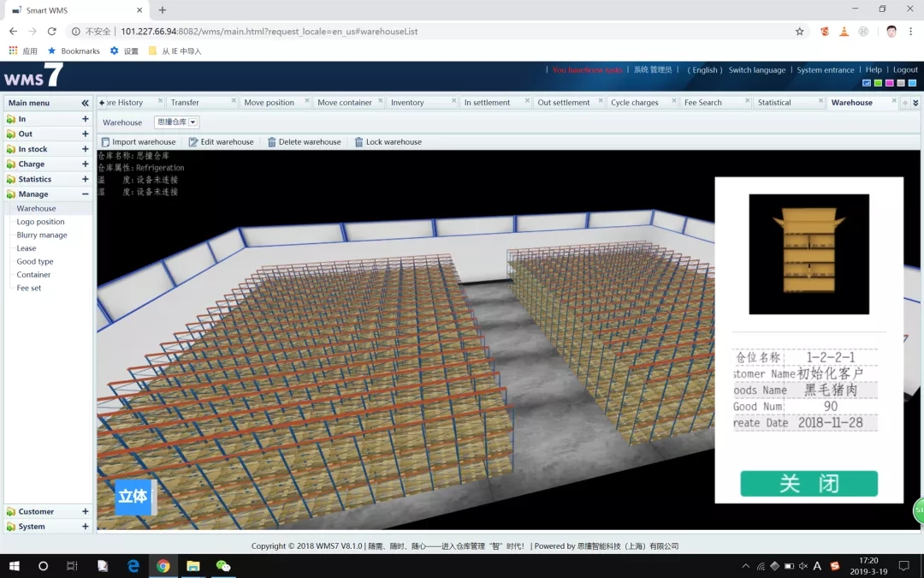Collapse the Main menu sidebar panel
Viewport: 924px width, 578px height.
coord(85,103)
